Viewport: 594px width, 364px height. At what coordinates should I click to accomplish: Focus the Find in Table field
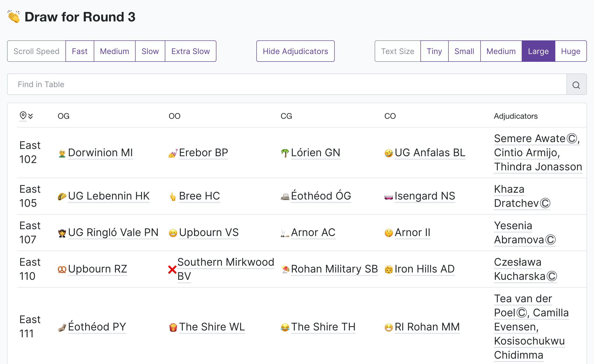[287, 84]
